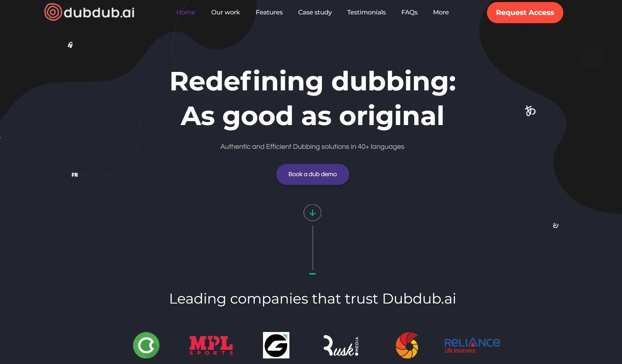Expand the Features navigation menu item
This screenshot has height=364, width=622.
[x=269, y=12]
